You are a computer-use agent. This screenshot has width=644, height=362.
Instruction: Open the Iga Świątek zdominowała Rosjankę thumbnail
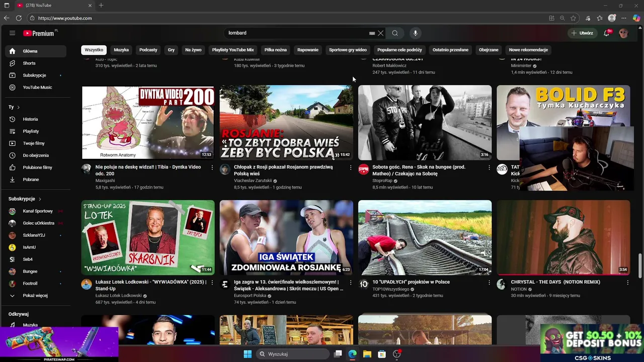coord(286,237)
